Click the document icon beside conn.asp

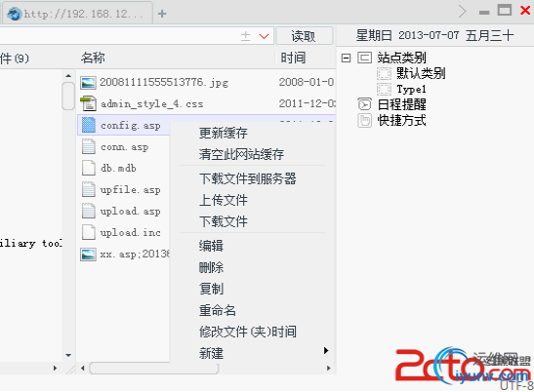coord(89,146)
